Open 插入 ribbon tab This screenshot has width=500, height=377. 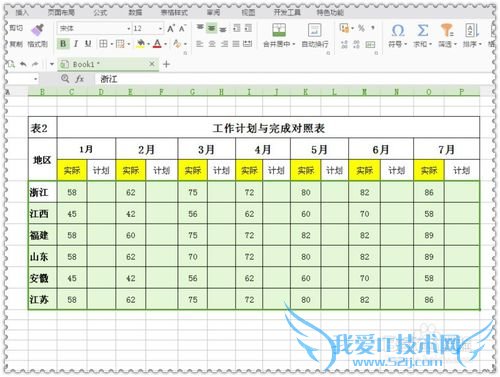coord(22,13)
